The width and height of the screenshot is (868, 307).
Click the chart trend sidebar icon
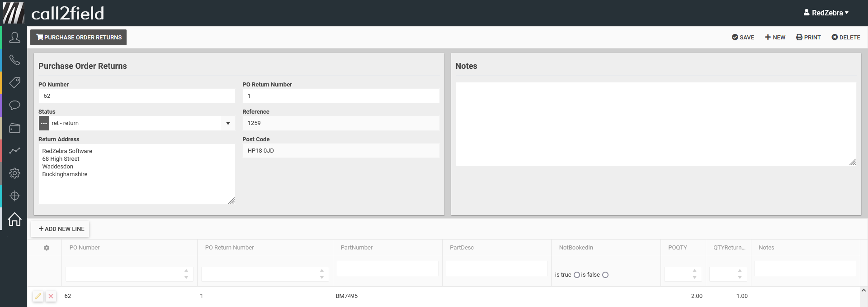coord(14,150)
